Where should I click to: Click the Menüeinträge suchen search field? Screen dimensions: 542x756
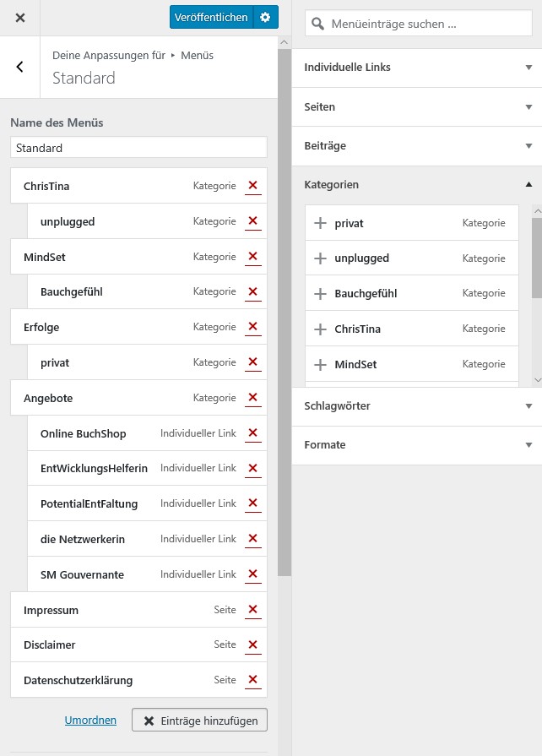(426, 24)
